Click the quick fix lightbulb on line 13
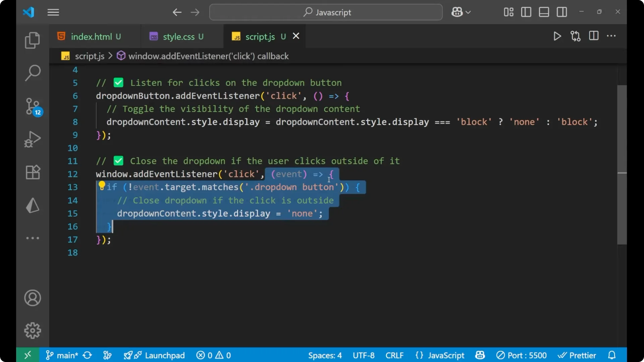The image size is (644, 362). point(102,185)
